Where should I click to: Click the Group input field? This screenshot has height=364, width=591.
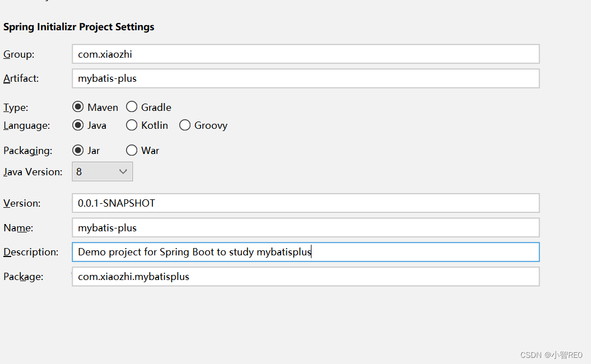click(x=305, y=54)
